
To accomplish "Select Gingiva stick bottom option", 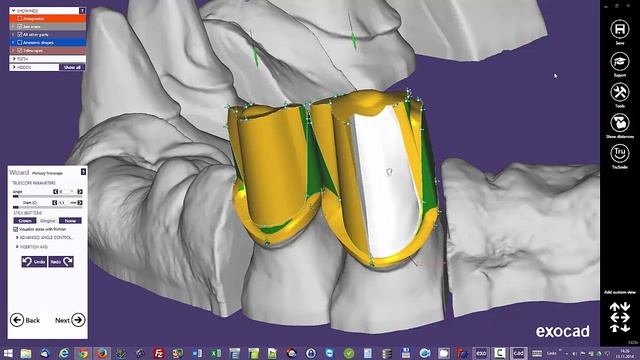I will [47, 221].
